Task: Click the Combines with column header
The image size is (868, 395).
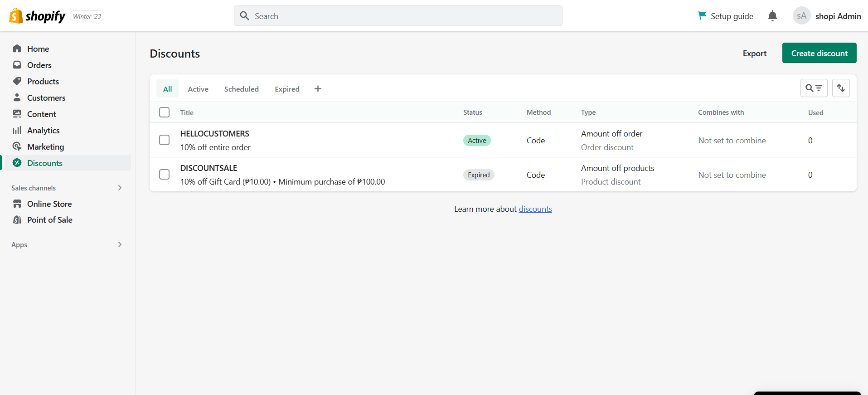Action: point(721,112)
